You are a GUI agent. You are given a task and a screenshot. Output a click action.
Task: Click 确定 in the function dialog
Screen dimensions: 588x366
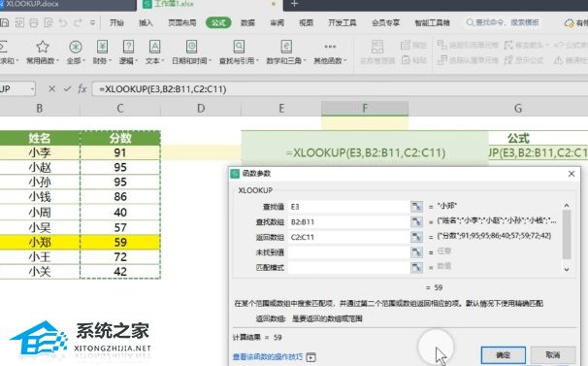tap(504, 355)
